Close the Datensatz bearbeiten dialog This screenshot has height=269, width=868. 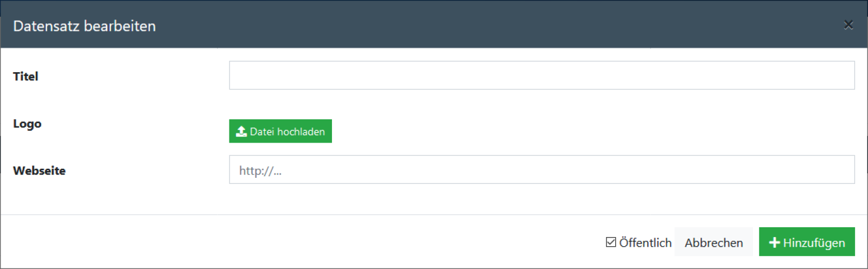point(848,25)
